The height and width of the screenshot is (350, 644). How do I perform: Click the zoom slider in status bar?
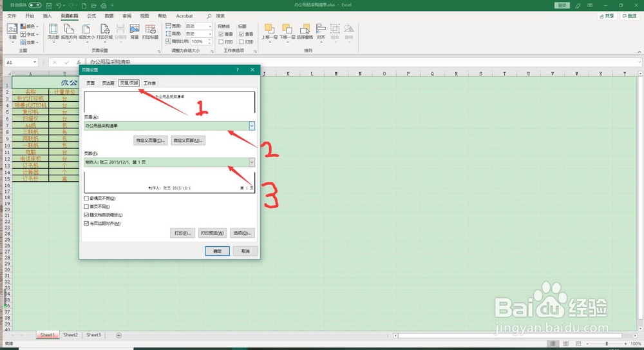click(x=606, y=344)
